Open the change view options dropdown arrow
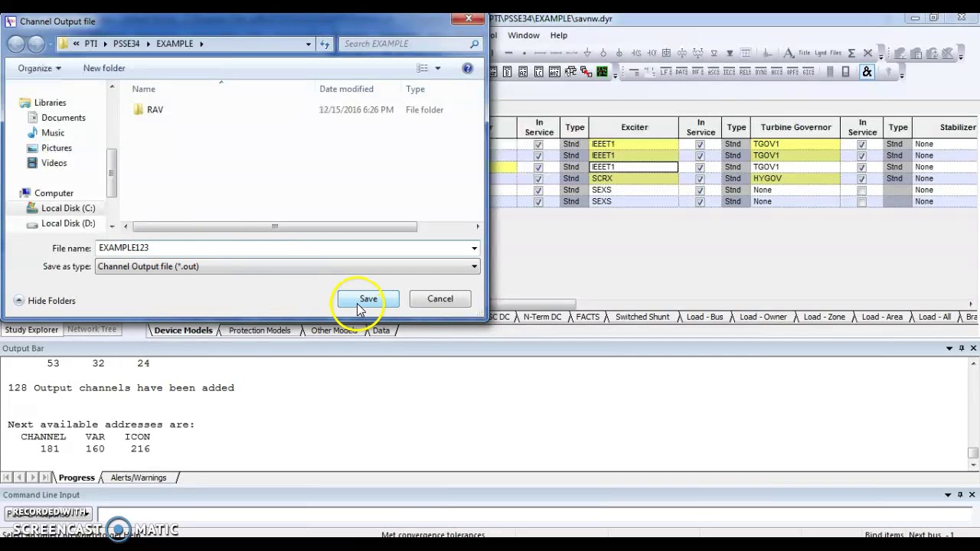The width and height of the screenshot is (980, 551). click(x=438, y=68)
